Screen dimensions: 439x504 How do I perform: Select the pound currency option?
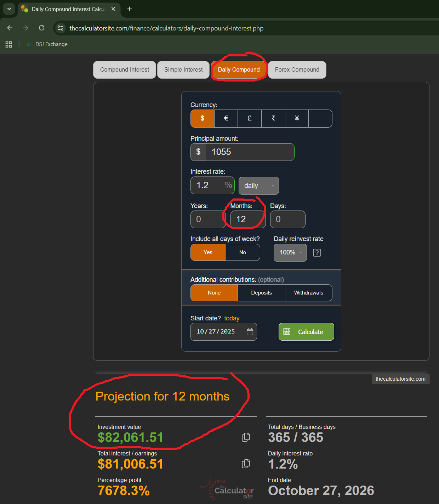pos(250,118)
